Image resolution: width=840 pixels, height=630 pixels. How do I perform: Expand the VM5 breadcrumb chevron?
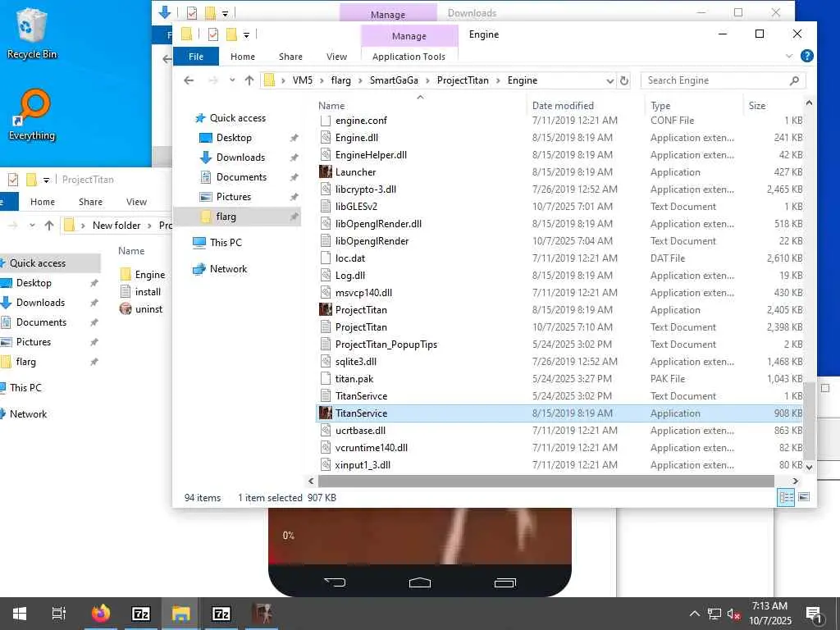tap(322, 80)
